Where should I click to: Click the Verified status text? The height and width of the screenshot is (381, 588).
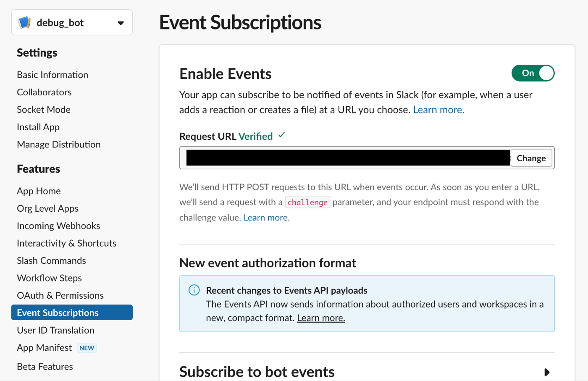(x=255, y=137)
